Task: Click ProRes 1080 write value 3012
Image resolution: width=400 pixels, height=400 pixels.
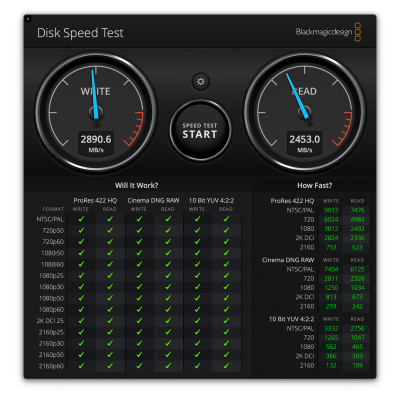Action: pos(331,229)
